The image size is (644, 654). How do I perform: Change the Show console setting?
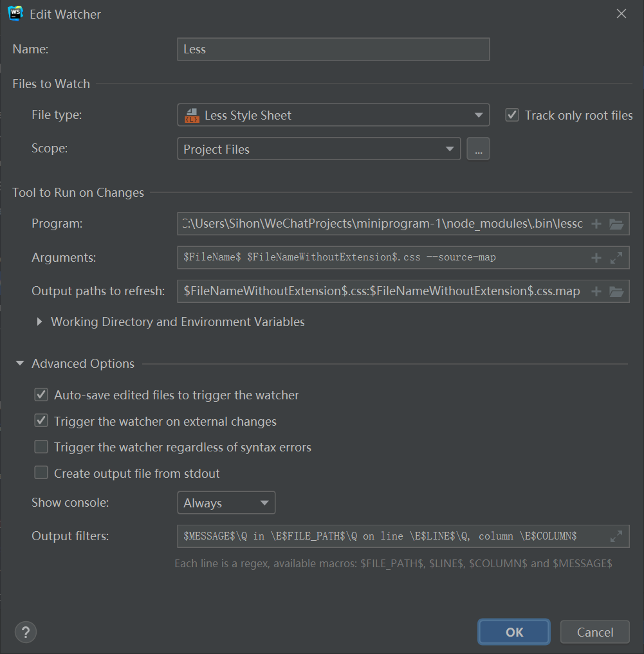[226, 502]
